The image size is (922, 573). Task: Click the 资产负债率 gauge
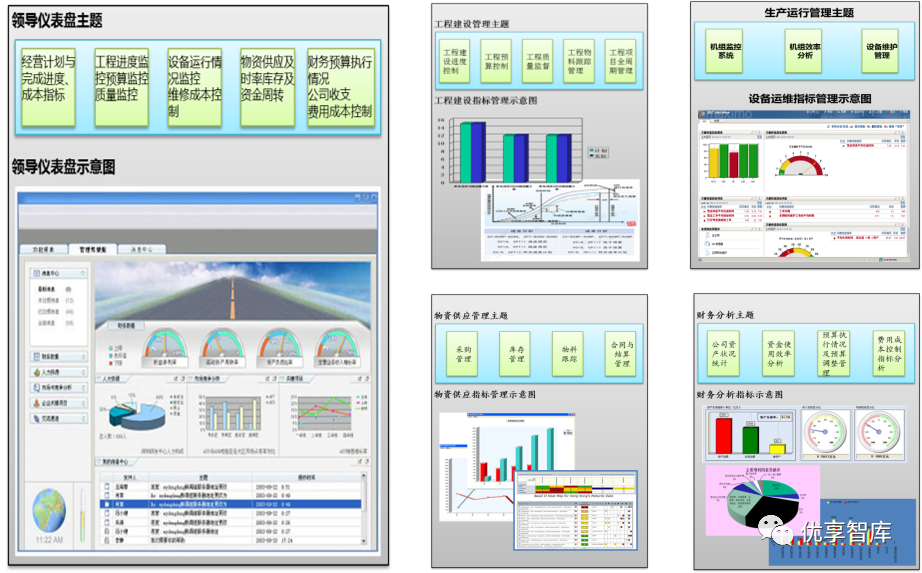click(280, 349)
